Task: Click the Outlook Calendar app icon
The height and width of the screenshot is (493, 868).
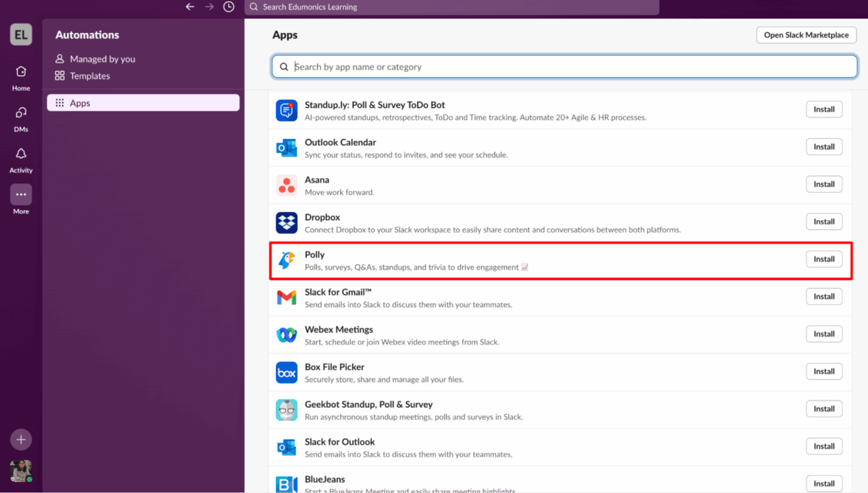Action: pyautogui.click(x=286, y=148)
